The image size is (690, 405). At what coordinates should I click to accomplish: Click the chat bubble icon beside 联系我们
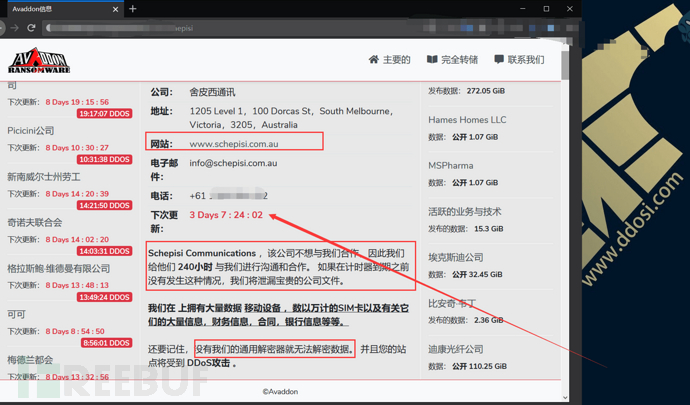click(499, 59)
